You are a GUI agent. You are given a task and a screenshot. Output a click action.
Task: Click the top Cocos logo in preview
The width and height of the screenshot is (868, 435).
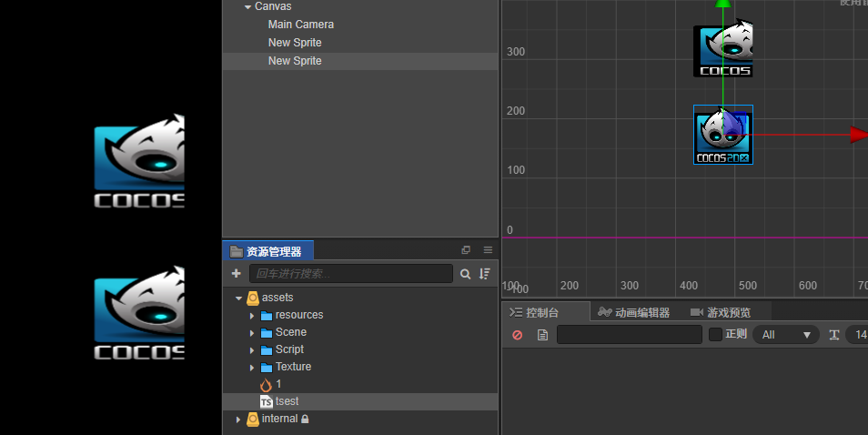(139, 160)
